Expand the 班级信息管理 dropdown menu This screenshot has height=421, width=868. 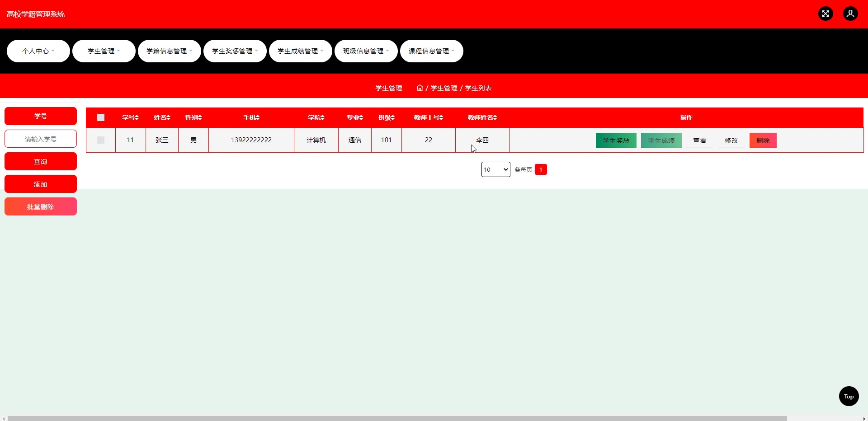[366, 51]
